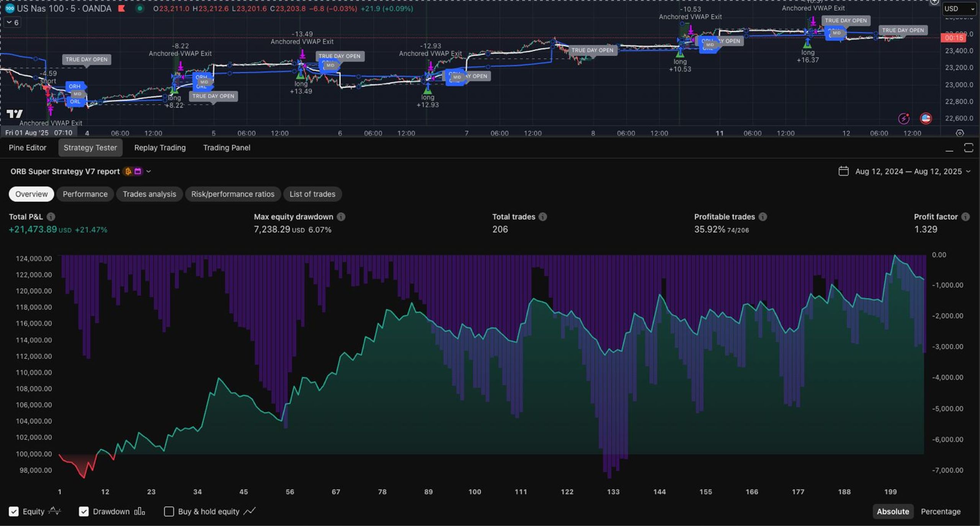
Task: Click the Nasdaq 100 symbol logo
Action: point(10,8)
